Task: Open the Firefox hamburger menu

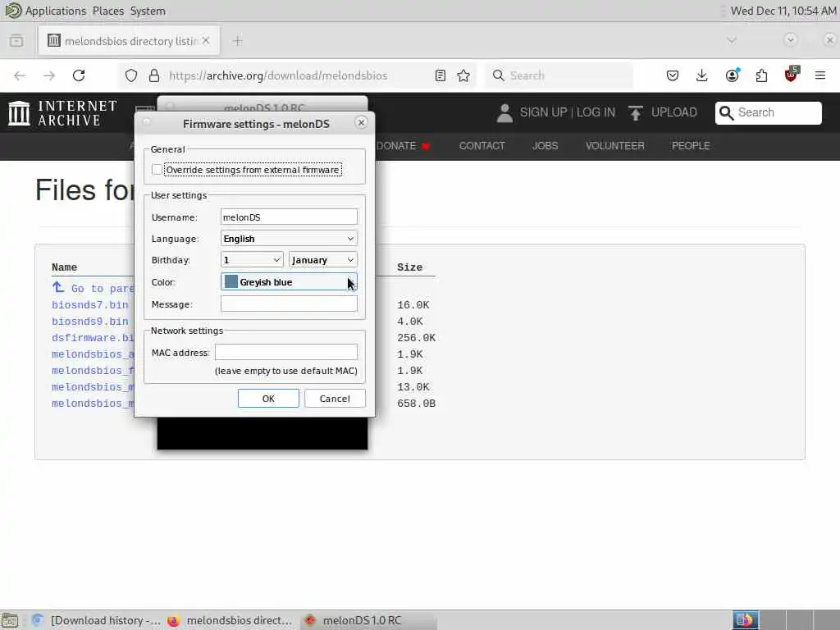Action: 820,75
